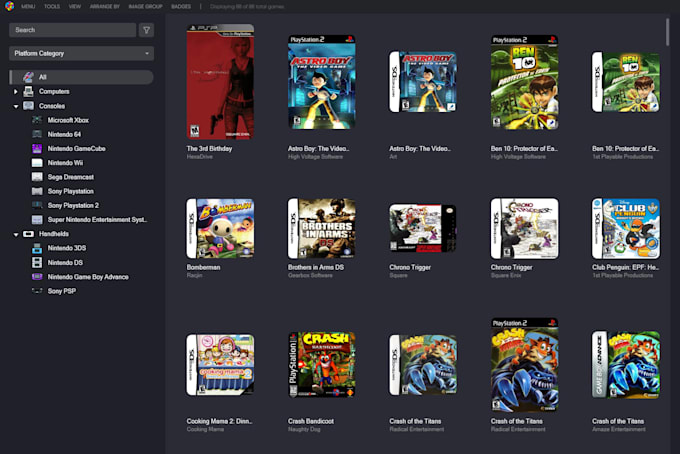Click the Nintendo Wii icon
This screenshot has height=454, width=680.
(37, 163)
